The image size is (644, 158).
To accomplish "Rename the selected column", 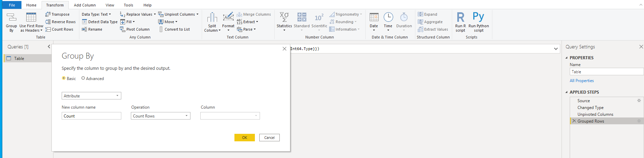I will tap(92, 29).
